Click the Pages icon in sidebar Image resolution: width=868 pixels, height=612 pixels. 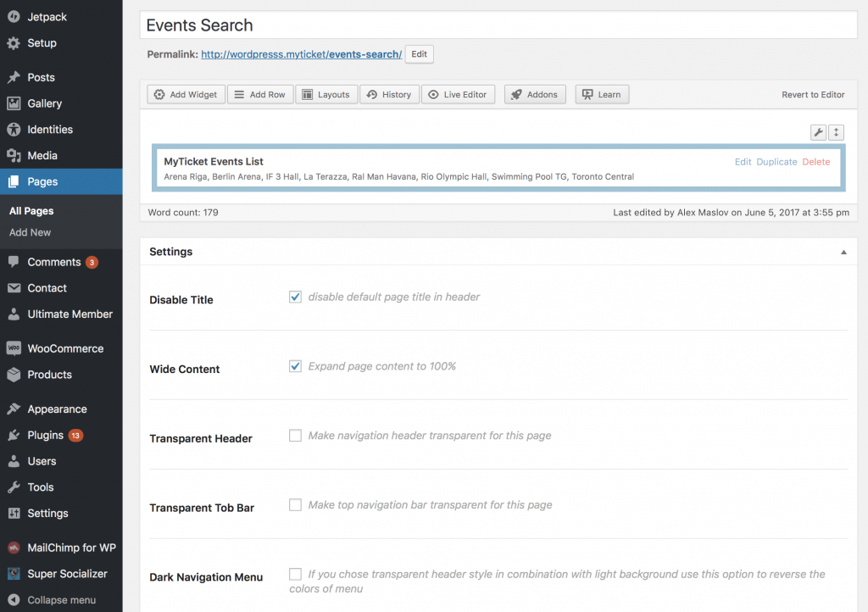coord(14,181)
